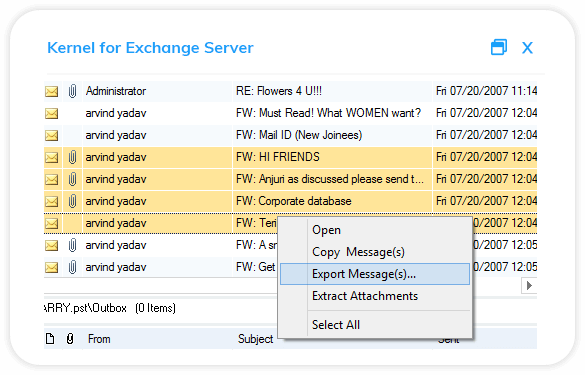Click envelope icon of Administrator message
Viewport: 585px width, 375px height.
pyautogui.click(x=51, y=91)
